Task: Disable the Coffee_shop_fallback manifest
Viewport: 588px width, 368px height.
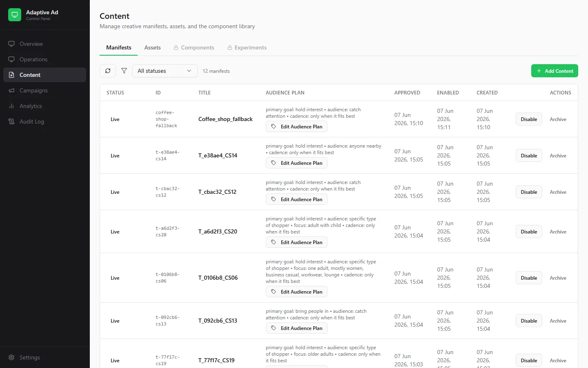Action: [529, 119]
